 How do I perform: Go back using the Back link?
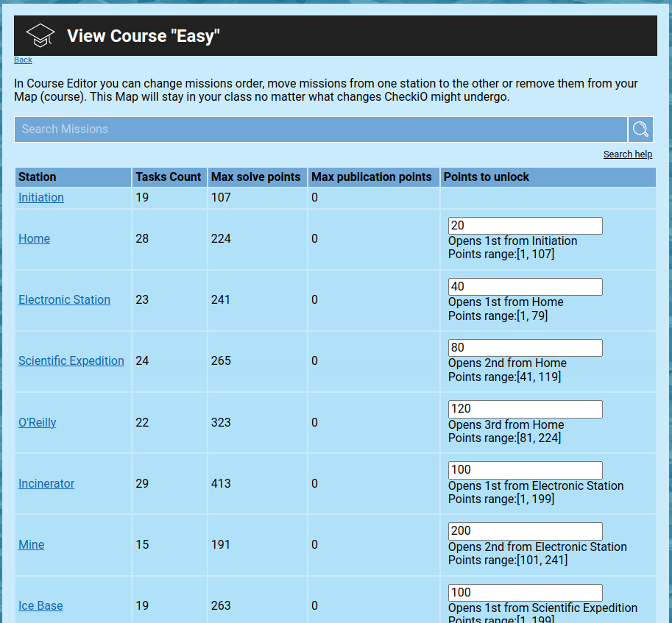click(x=23, y=60)
